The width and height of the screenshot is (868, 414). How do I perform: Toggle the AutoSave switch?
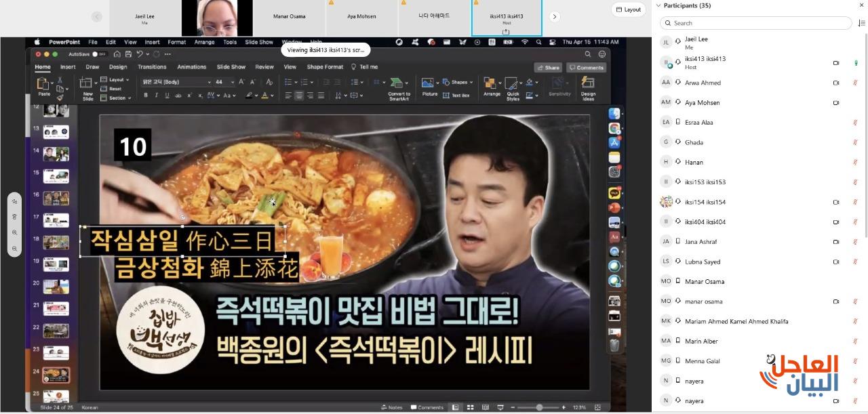point(100,54)
